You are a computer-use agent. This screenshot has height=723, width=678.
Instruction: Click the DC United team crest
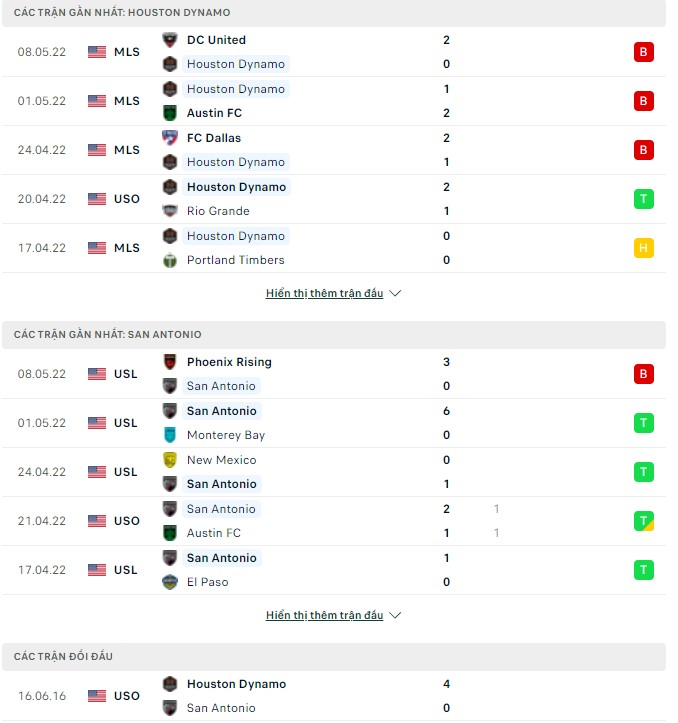170,40
